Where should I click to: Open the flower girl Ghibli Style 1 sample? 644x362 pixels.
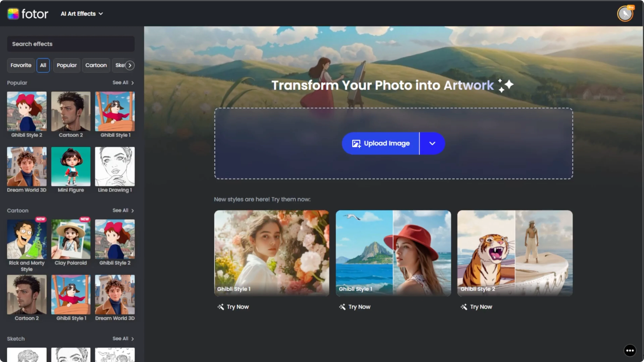(x=272, y=253)
